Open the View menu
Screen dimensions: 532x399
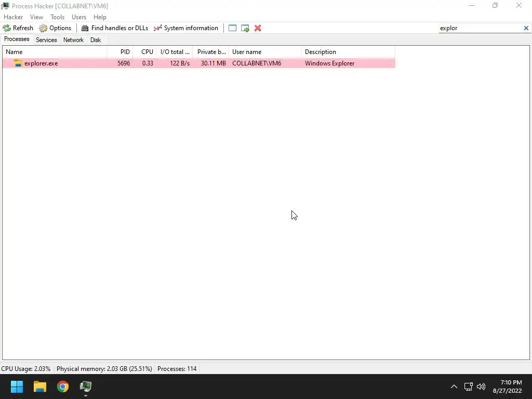(36, 17)
